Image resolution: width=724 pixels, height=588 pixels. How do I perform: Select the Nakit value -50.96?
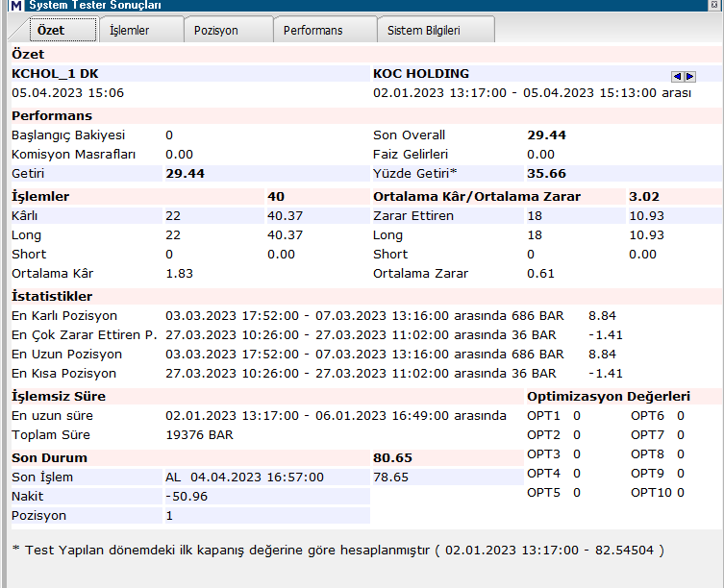[187, 497]
